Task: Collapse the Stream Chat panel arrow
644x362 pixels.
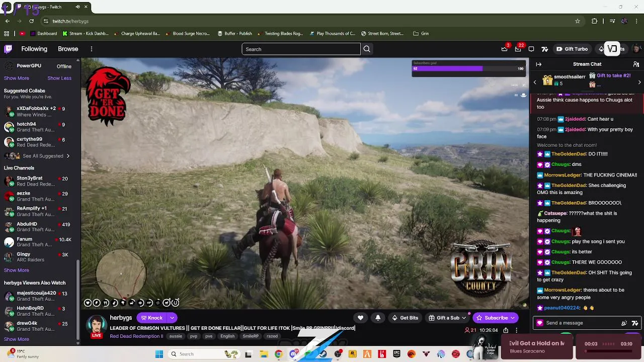Action: [x=538, y=64]
